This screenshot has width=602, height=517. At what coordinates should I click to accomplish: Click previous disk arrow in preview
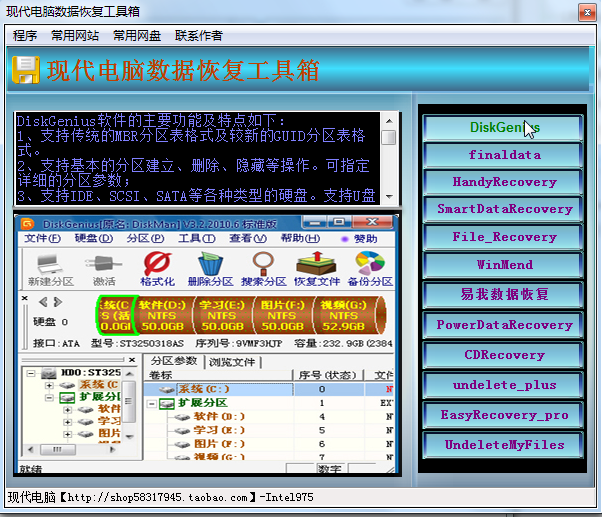[x=43, y=302]
